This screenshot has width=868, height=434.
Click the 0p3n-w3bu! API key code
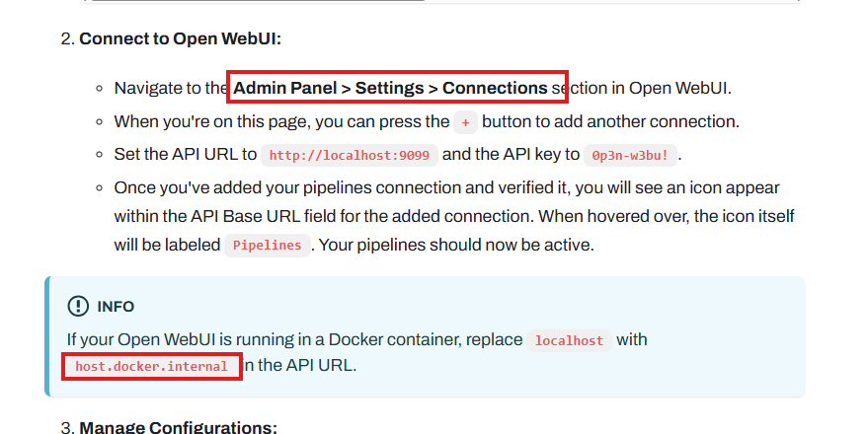click(x=630, y=156)
